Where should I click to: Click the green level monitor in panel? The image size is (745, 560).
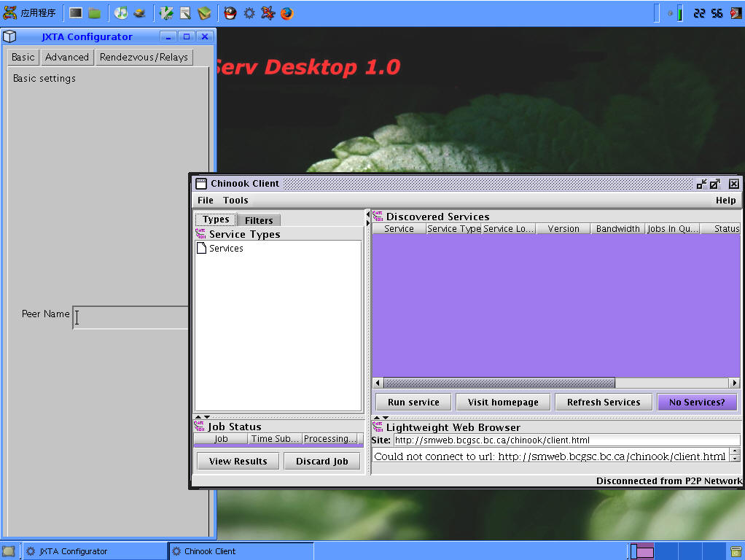click(x=680, y=13)
